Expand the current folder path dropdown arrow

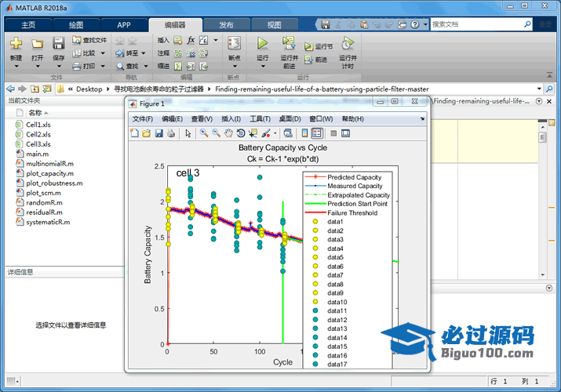point(539,89)
